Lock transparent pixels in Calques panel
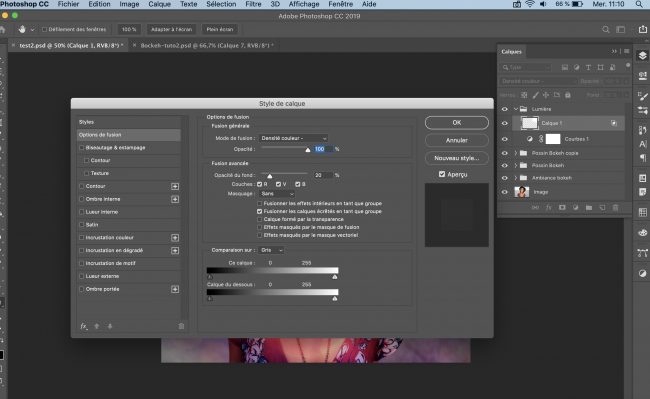The image size is (650, 399). [x=524, y=95]
